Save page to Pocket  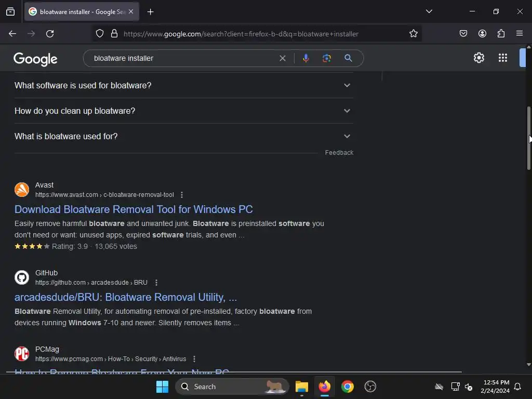tap(463, 34)
